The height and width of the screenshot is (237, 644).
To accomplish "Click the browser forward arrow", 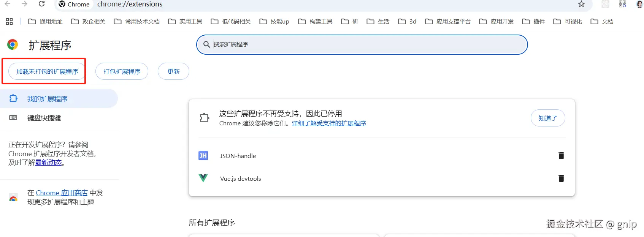I will [x=24, y=4].
